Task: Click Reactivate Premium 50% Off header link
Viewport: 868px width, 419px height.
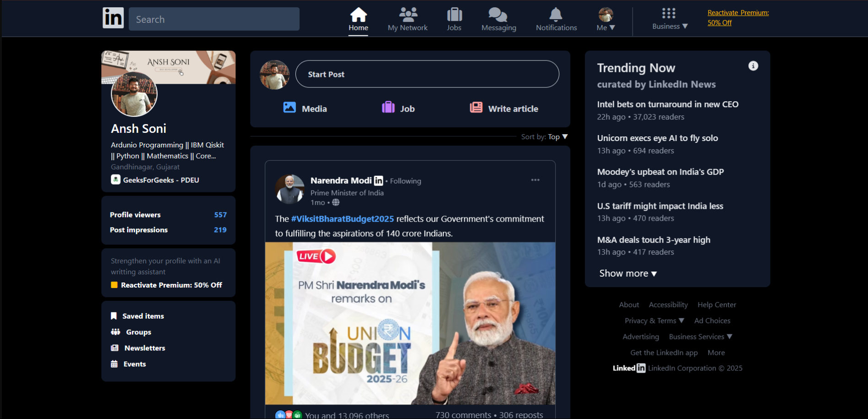Action: [x=737, y=17]
